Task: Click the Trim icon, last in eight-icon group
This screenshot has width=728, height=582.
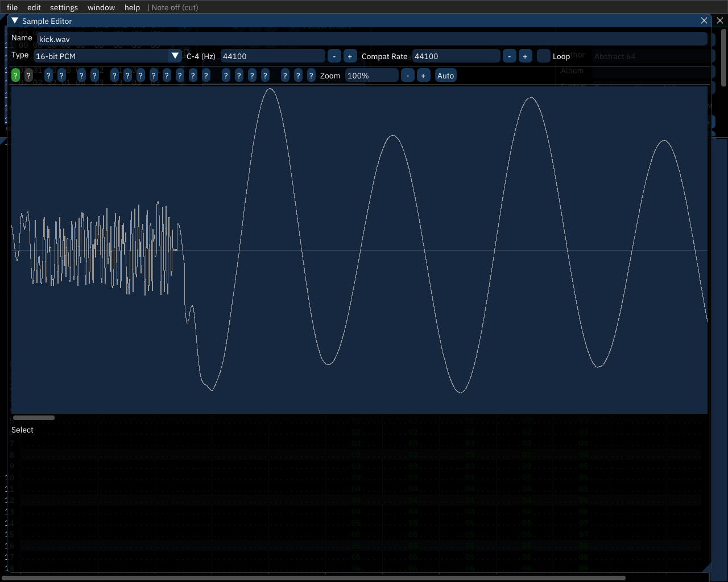Action: (x=206, y=76)
